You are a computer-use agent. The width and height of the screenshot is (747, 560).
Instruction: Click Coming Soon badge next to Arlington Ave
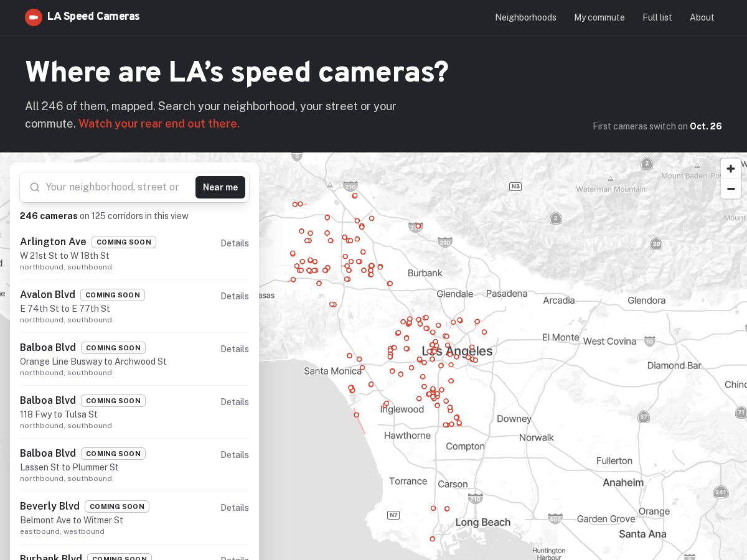click(x=124, y=242)
